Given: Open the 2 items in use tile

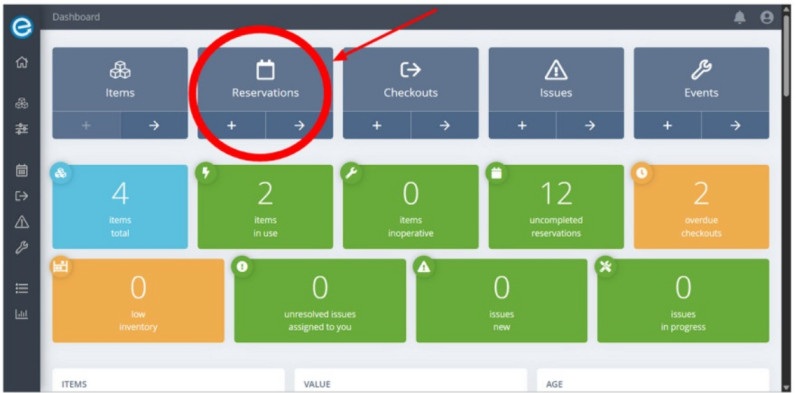Looking at the screenshot, I should [x=265, y=207].
